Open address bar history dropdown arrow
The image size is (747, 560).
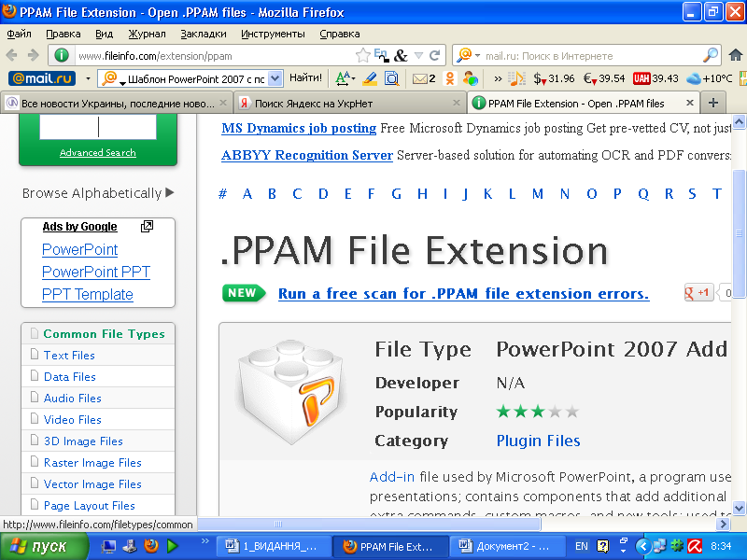pos(418,56)
